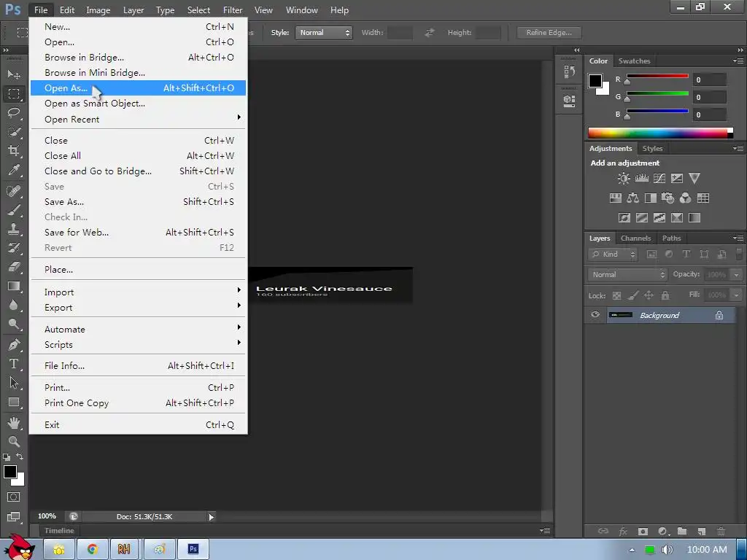Select the Rectangular Marquee tool
The height and width of the screenshot is (560, 747).
14,94
